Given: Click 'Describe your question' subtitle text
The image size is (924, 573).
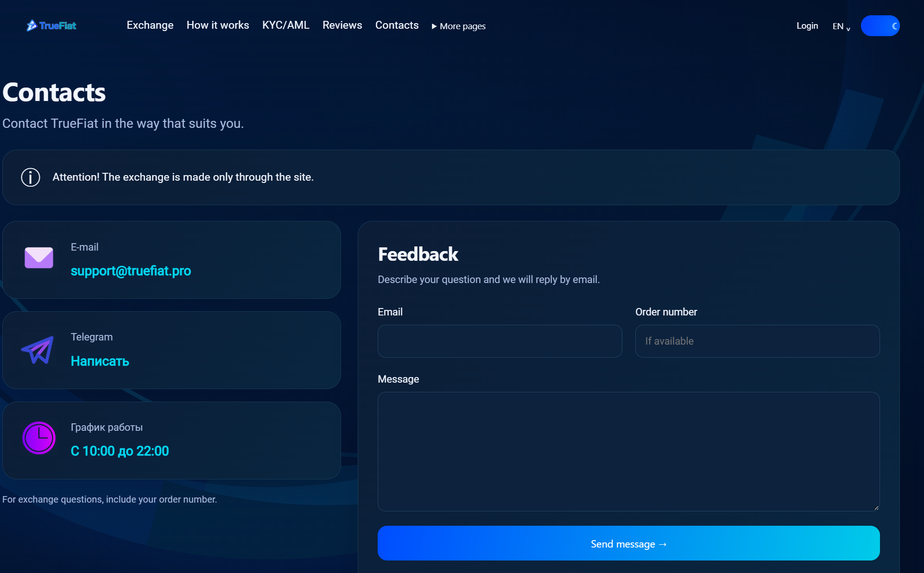Looking at the screenshot, I should coord(489,279).
